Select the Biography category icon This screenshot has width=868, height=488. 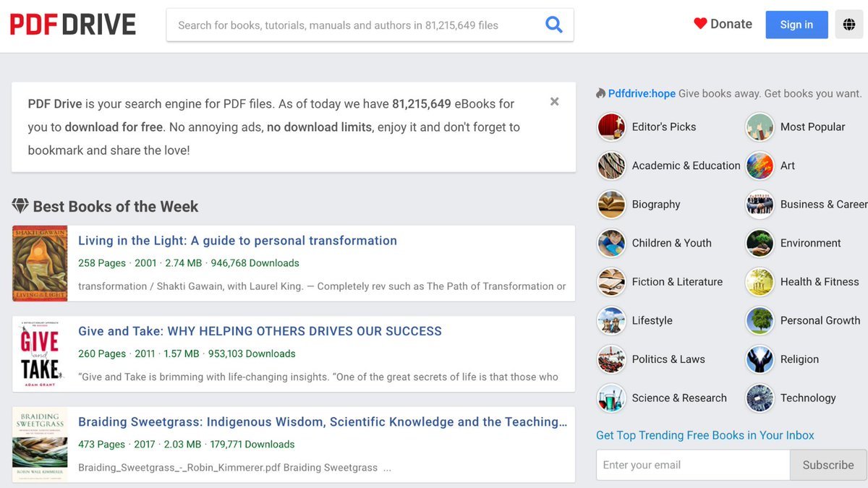(x=611, y=205)
